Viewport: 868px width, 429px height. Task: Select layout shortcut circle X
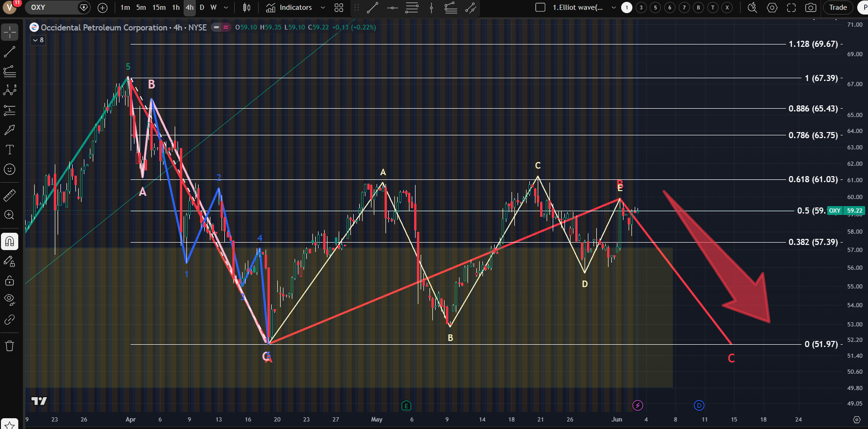(x=727, y=7)
